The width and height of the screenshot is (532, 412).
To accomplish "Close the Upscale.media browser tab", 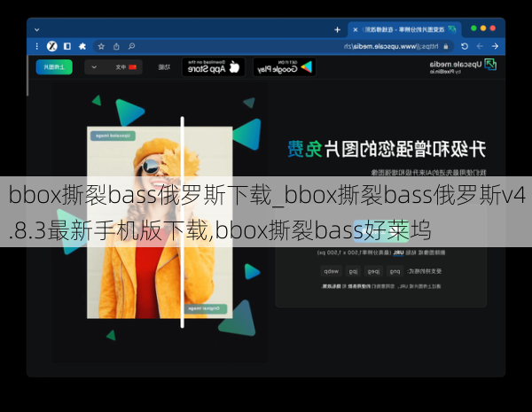I will point(356,30).
